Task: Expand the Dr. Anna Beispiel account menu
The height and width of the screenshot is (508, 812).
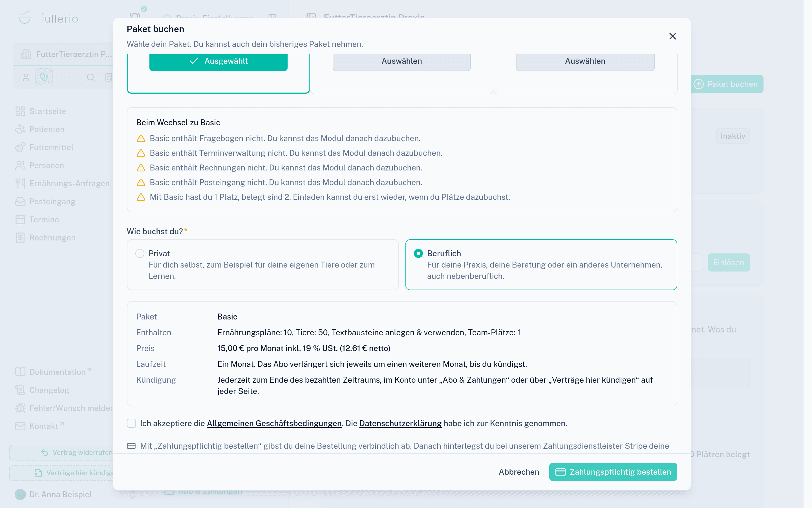Action: (132, 494)
